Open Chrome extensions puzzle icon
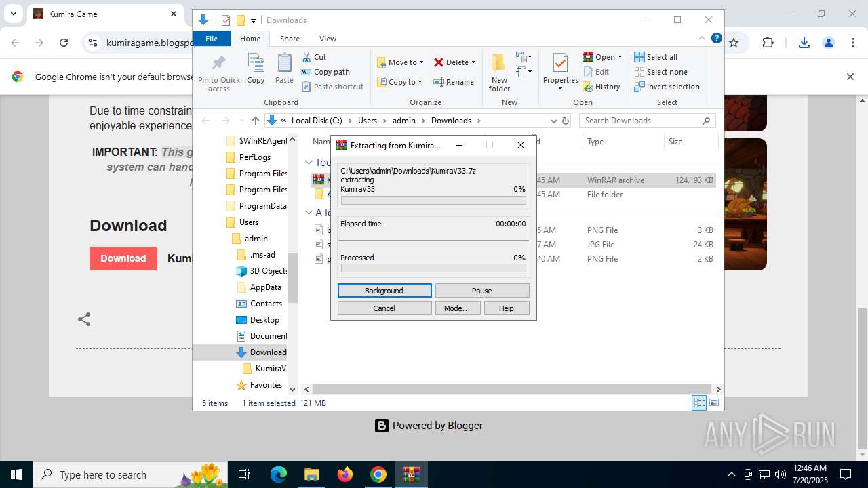This screenshot has height=488, width=868. point(768,43)
